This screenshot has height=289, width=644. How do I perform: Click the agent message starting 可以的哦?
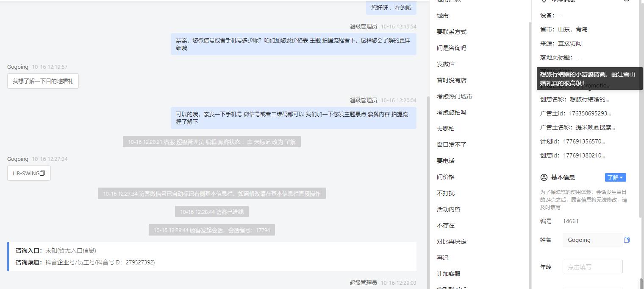tap(294, 118)
